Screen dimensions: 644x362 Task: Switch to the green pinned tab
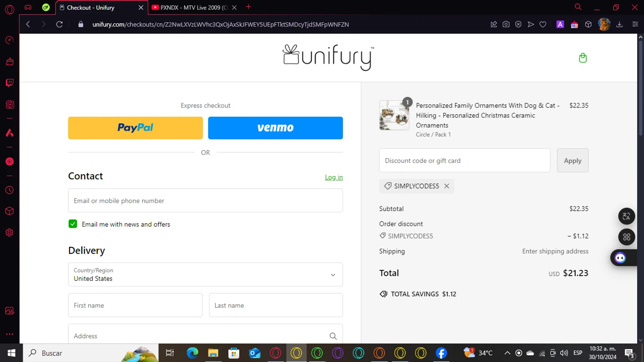tap(46, 7)
